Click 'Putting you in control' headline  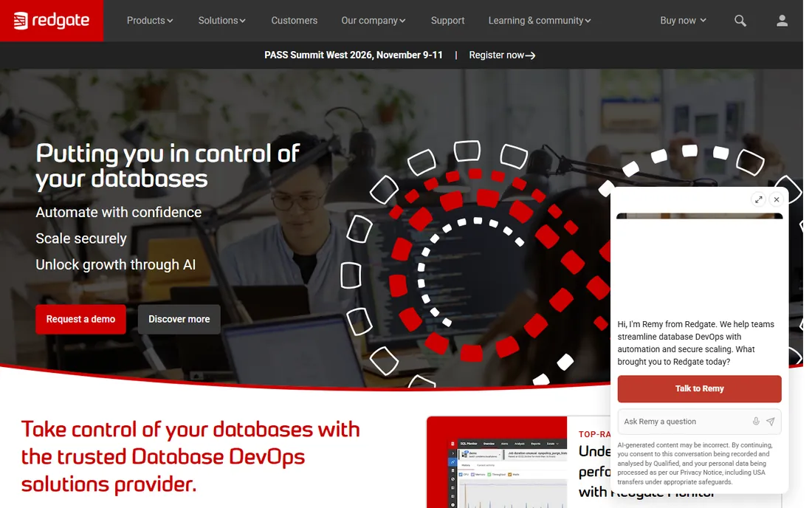pos(168,165)
